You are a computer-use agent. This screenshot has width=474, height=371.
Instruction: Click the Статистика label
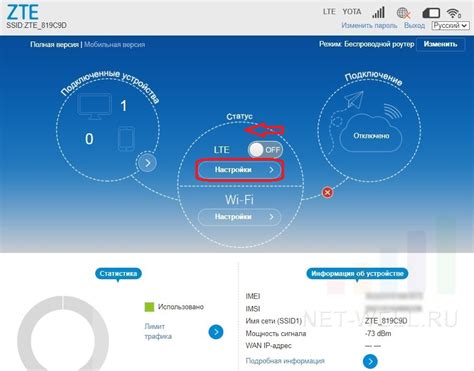pos(118,274)
